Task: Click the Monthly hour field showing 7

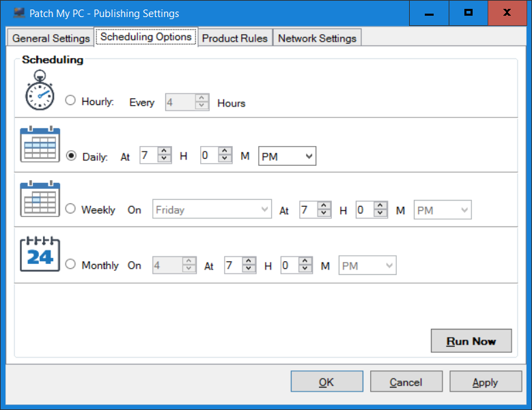Action: click(x=233, y=265)
